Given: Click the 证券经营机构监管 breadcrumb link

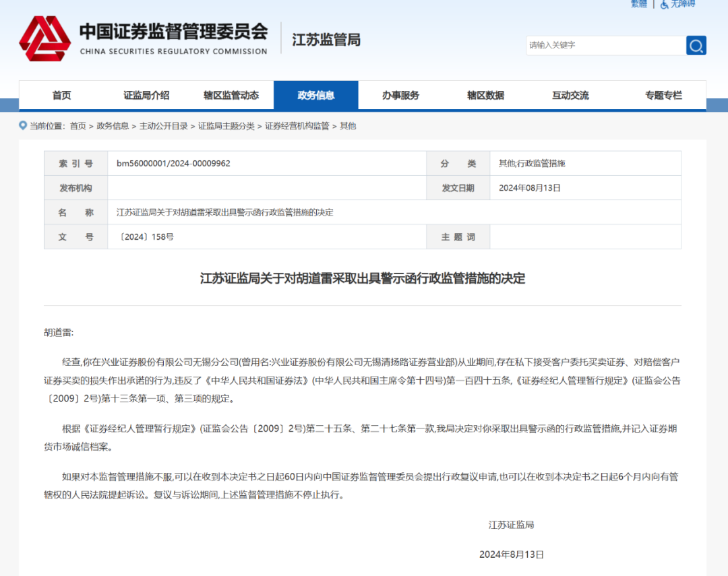Looking at the screenshot, I should click(x=297, y=126).
